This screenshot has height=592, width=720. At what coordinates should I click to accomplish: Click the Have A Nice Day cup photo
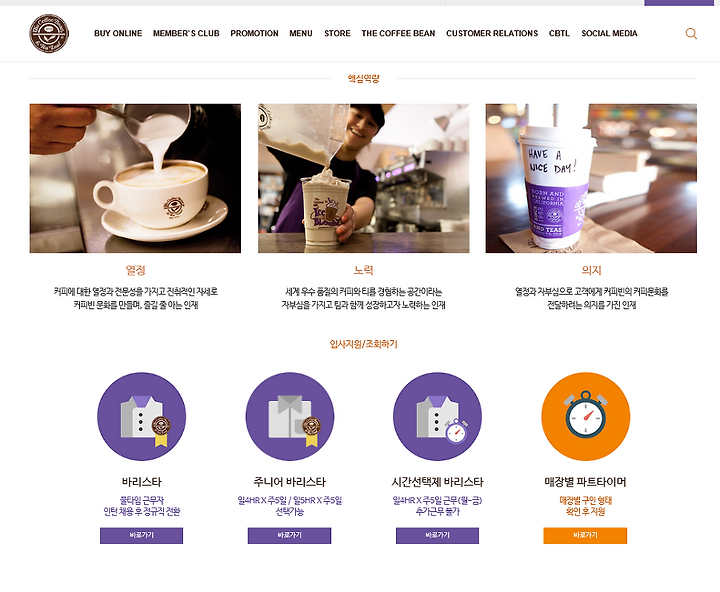point(591,178)
